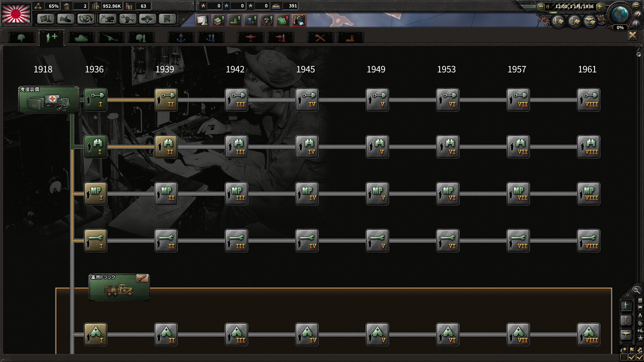Toggle the movement arrows checkbox
Image resolution: width=644 pixels, height=362 pixels.
pyautogui.click(x=640, y=357)
